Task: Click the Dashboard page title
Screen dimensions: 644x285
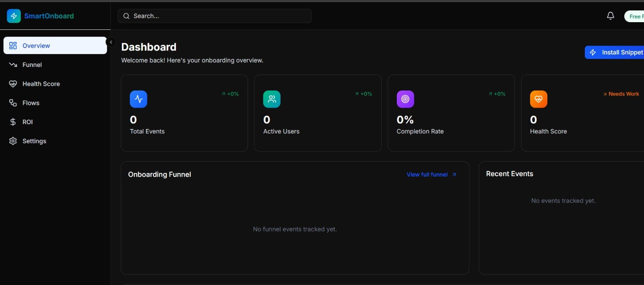Action: click(x=149, y=47)
